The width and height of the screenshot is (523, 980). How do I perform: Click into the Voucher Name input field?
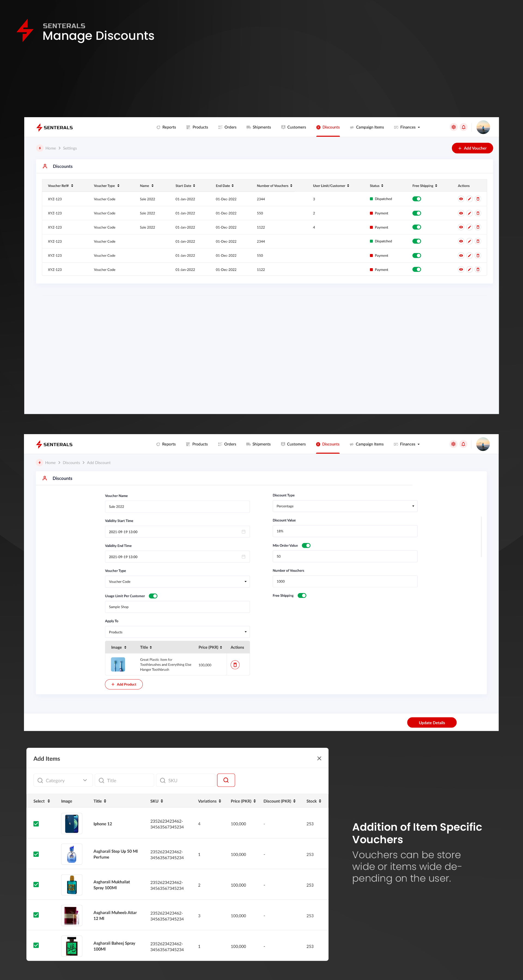click(177, 507)
